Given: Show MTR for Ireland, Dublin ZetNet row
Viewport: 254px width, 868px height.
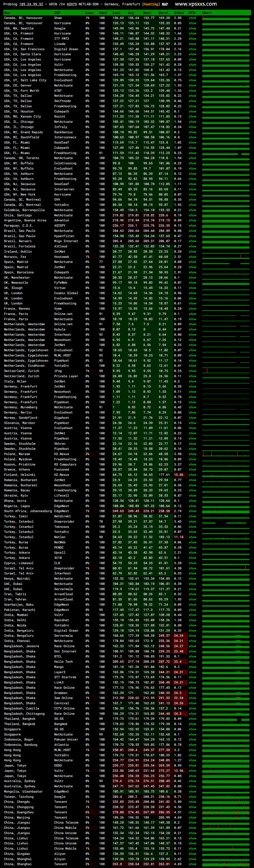Looking at the screenshot, I should point(192,251).
